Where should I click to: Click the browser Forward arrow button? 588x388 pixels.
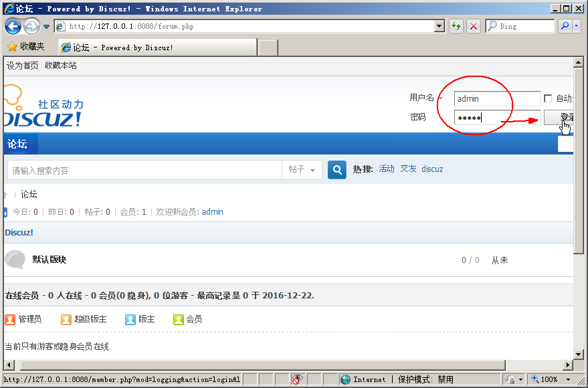[31, 26]
